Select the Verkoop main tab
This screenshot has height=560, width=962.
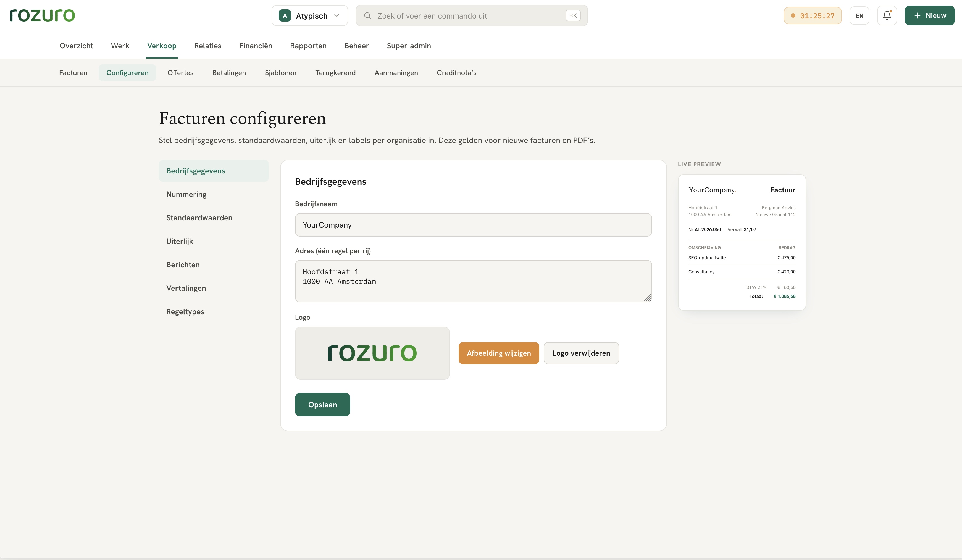[162, 46]
